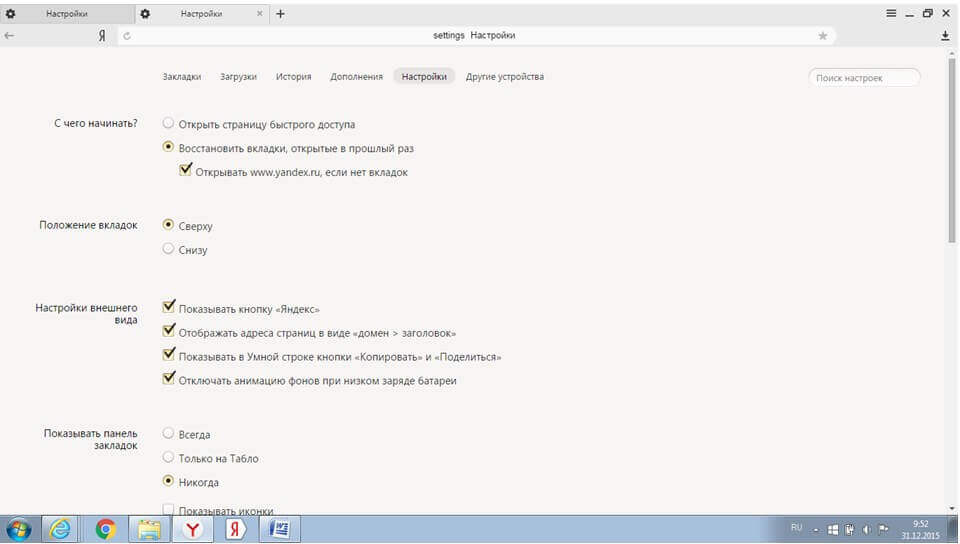Open the «Другие устройства» link
This screenshot has height=544, width=960.
click(x=504, y=77)
